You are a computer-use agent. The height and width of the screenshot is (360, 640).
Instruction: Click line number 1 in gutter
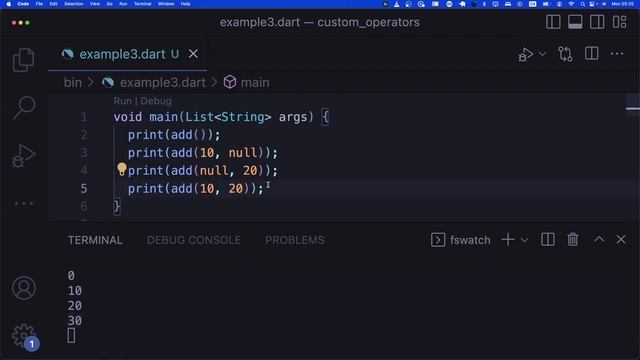pyautogui.click(x=84, y=117)
